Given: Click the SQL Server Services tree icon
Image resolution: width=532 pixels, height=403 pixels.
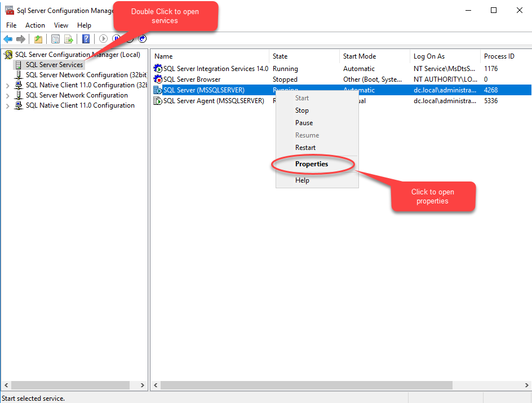Looking at the screenshot, I should (x=19, y=65).
